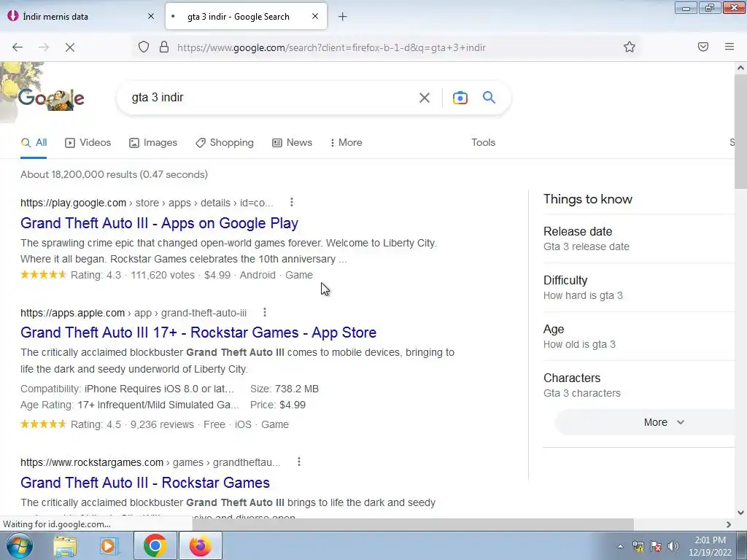Open Windows Start menu
This screenshot has height=560, width=747.
coord(18,545)
